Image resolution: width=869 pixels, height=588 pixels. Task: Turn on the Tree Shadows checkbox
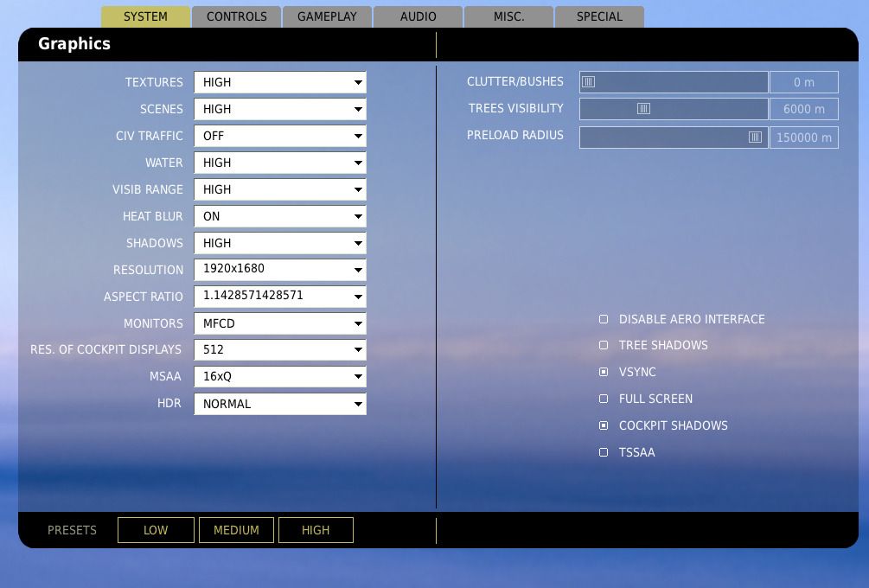604,345
